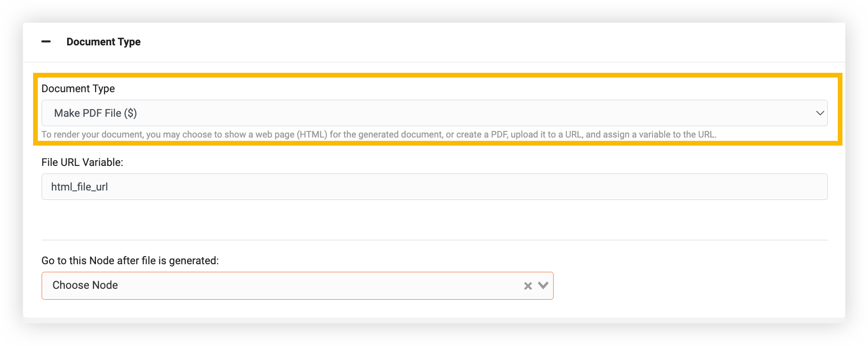Collapse the Document Type section minus icon
This screenshot has width=868, height=346.
pyautogui.click(x=46, y=42)
